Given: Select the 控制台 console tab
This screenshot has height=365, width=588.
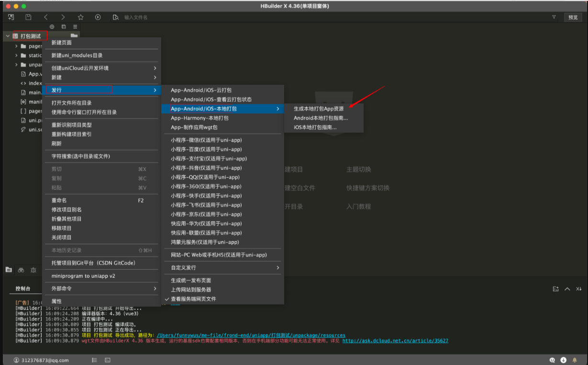Looking at the screenshot, I should [22, 289].
